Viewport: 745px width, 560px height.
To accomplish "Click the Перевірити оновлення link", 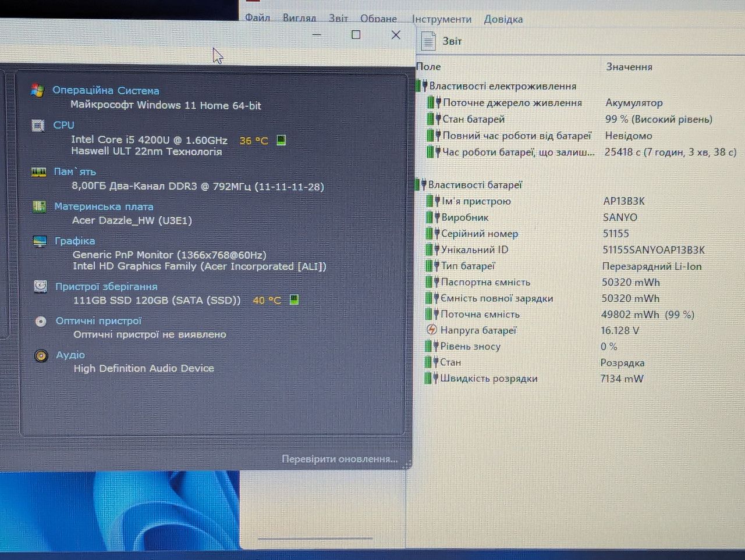I will pos(340,459).
